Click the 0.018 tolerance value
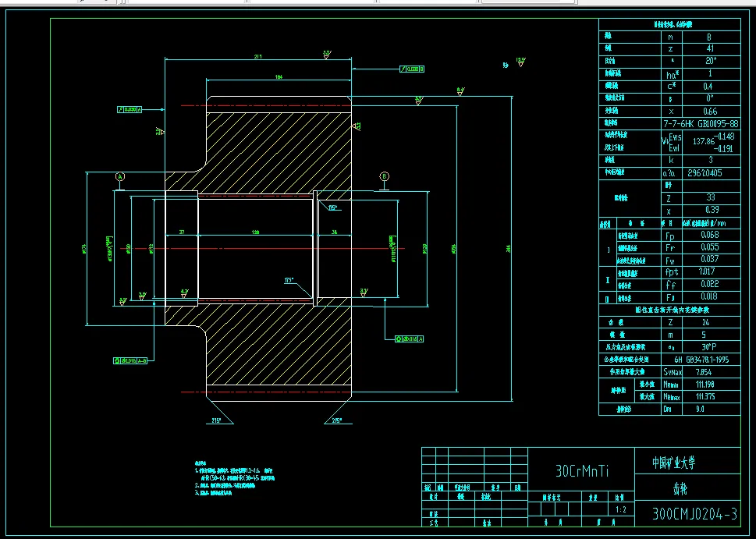Screen dimensions: 756x539 coord(710,296)
